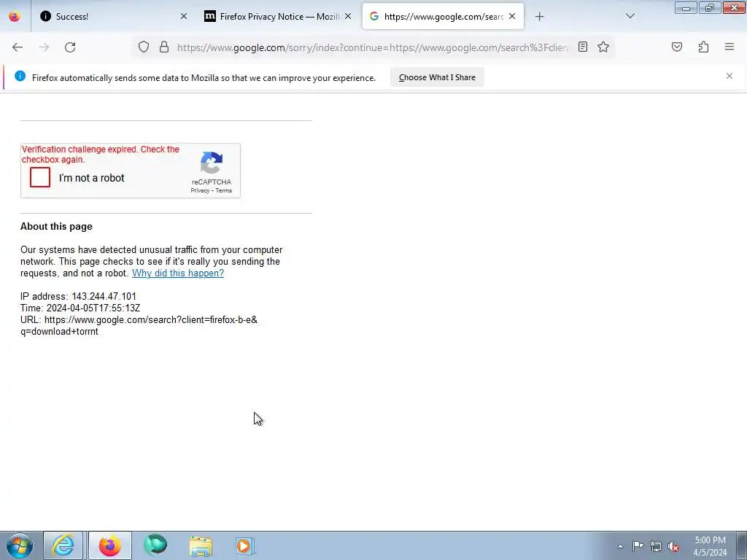
Task: Click the site security padlock icon
Action: point(164,47)
